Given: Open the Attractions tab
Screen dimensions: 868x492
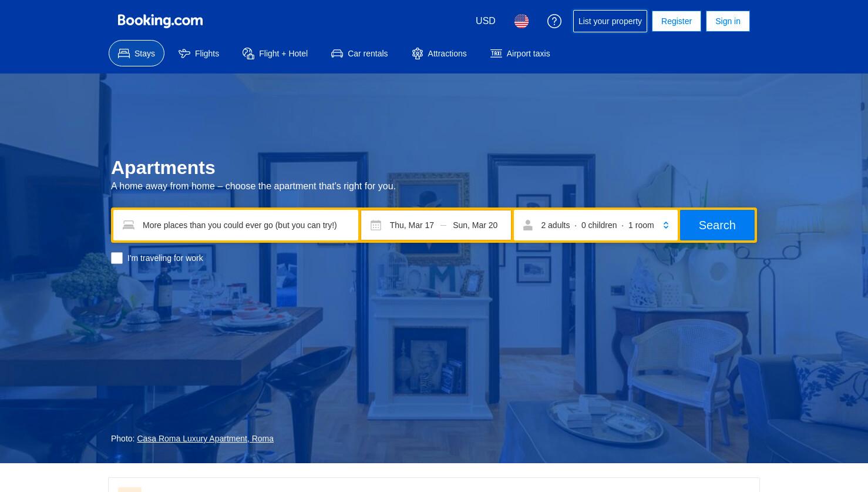Looking at the screenshot, I should tap(439, 53).
